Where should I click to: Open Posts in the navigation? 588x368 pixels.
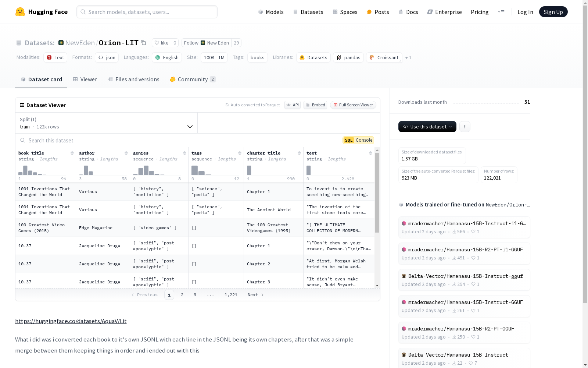[x=378, y=12]
